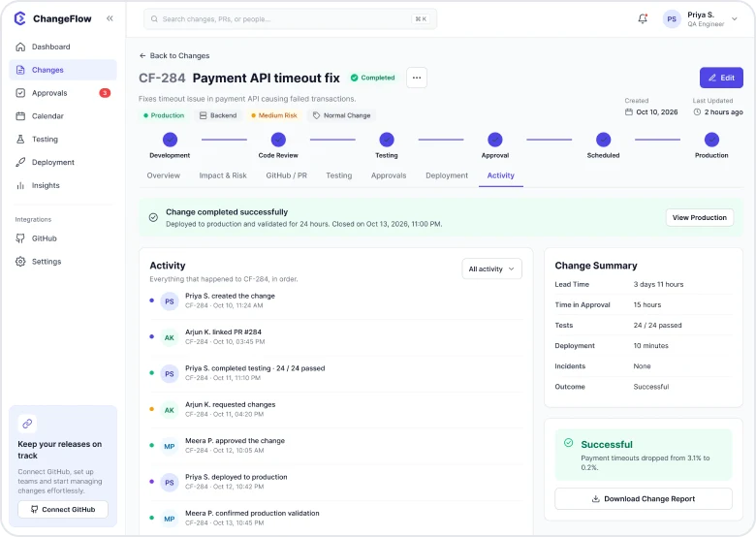Click the Connect GitHub button
Viewport: 756px width, 537px height.
coord(63,510)
